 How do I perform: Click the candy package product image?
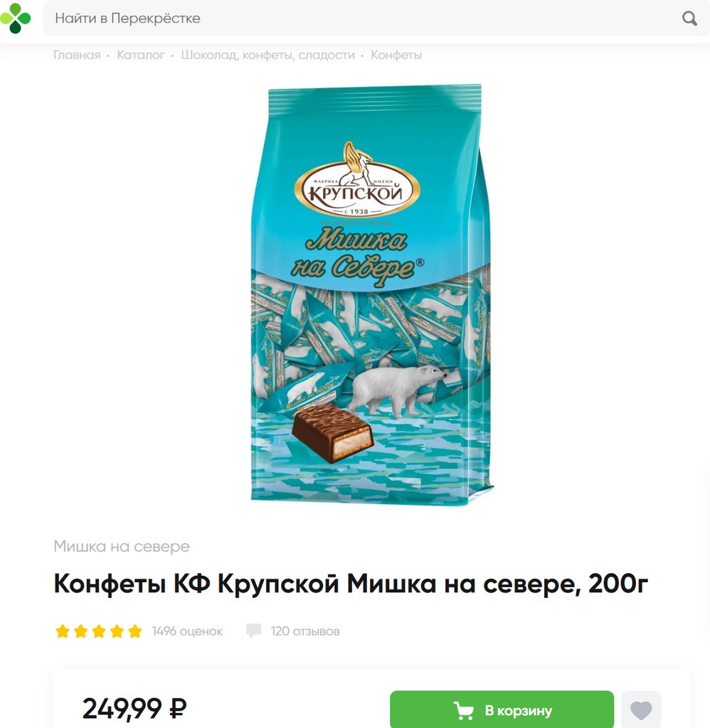(x=371, y=294)
